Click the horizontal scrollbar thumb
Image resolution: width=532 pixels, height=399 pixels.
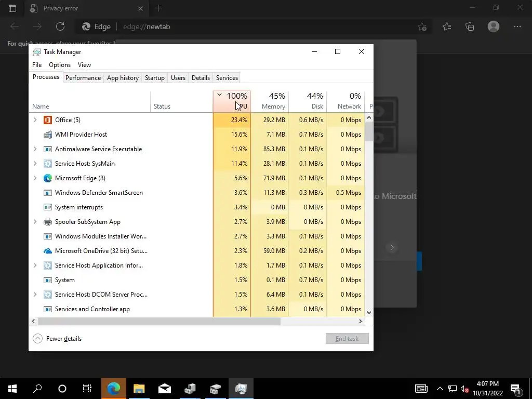tap(159, 321)
